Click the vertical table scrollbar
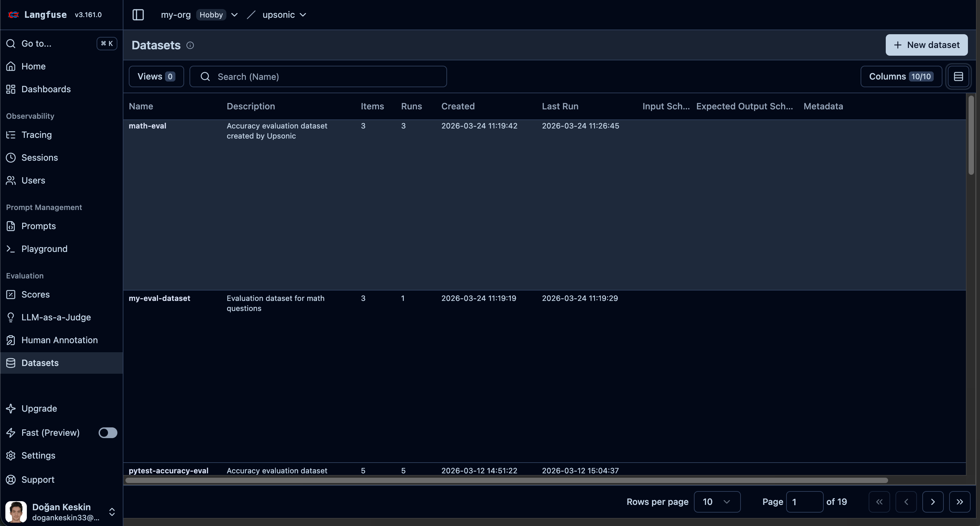Image resolution: width=980 pixels, height=526 pixels. coord(971,136)
